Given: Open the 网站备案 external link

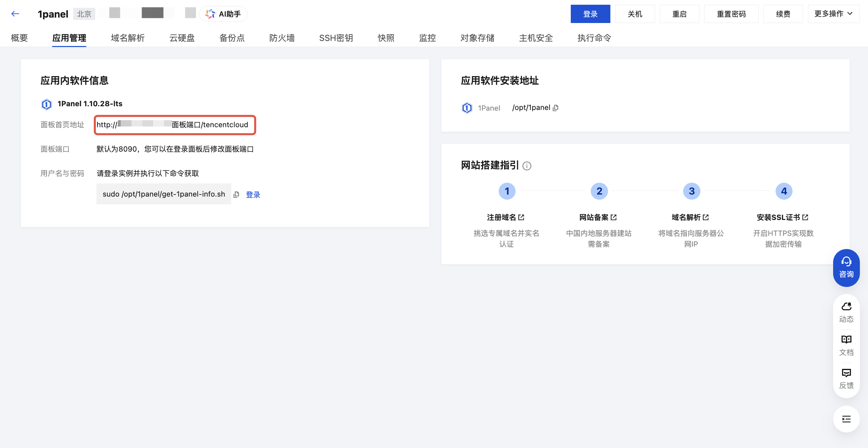Looking at the screenshot, I should (x=598, y=217).
